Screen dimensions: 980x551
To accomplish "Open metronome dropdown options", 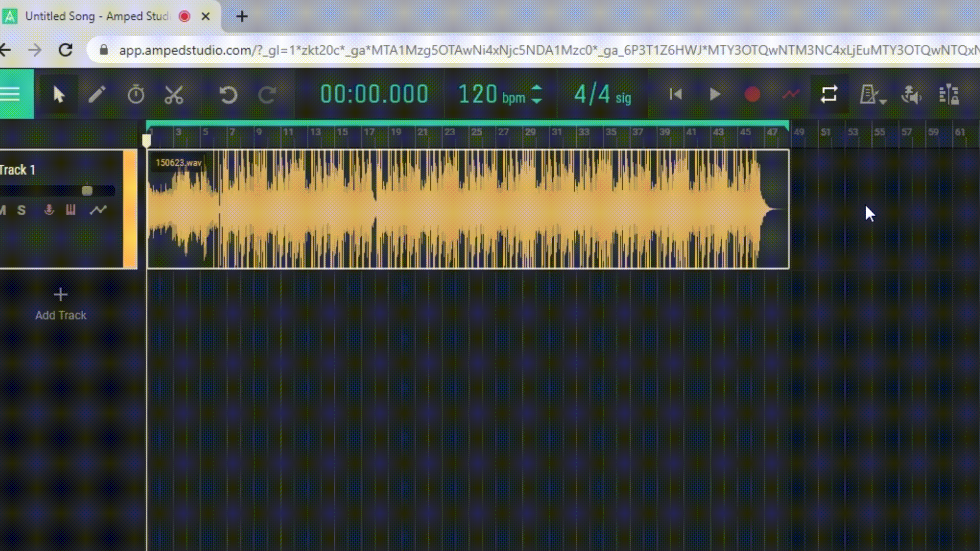I will click(883, 101).
